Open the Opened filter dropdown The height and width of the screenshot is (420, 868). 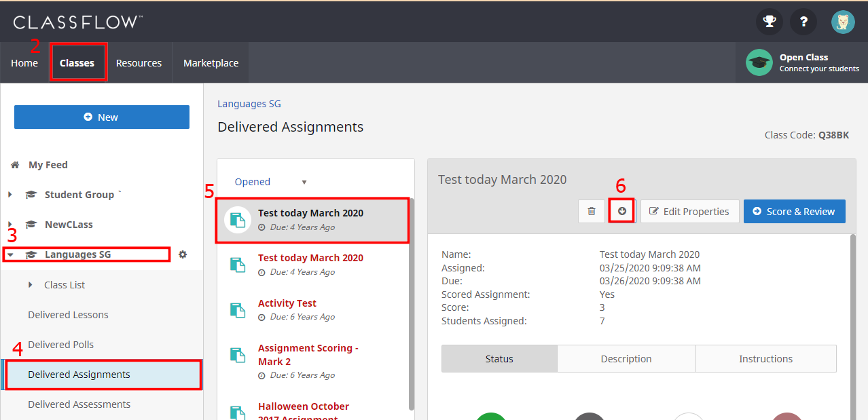pos(270,181)
